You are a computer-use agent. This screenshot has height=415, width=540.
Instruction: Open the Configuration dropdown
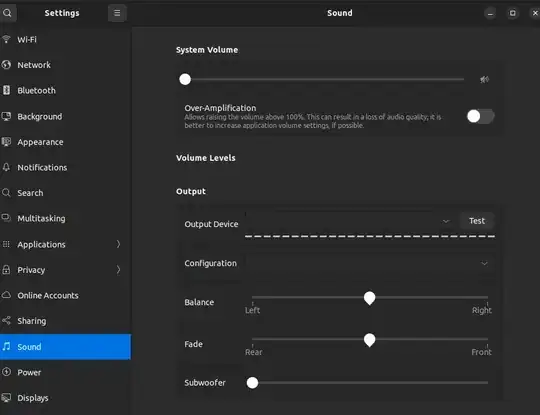coord(370,263)
